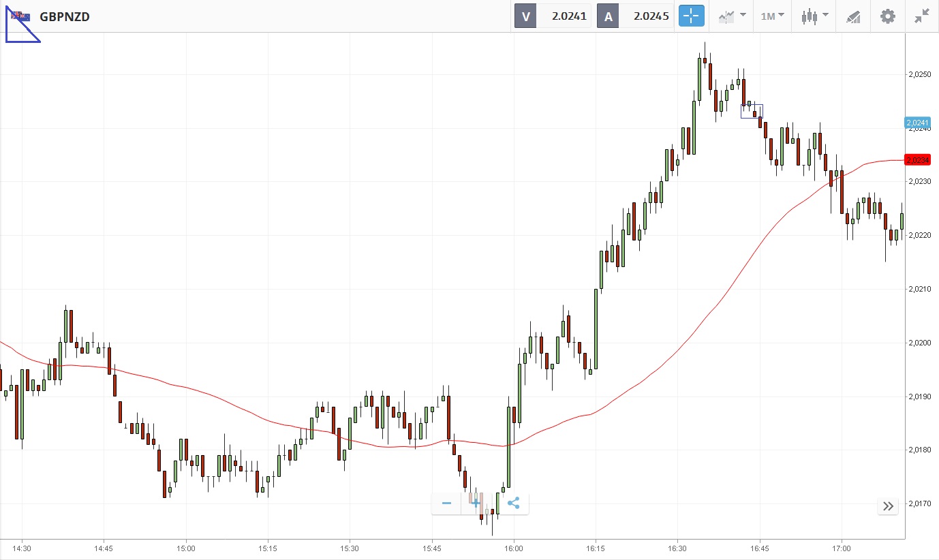Open the compare charts dropdown
The width and height of the screenshot is (939, 560).
(732, 16)
